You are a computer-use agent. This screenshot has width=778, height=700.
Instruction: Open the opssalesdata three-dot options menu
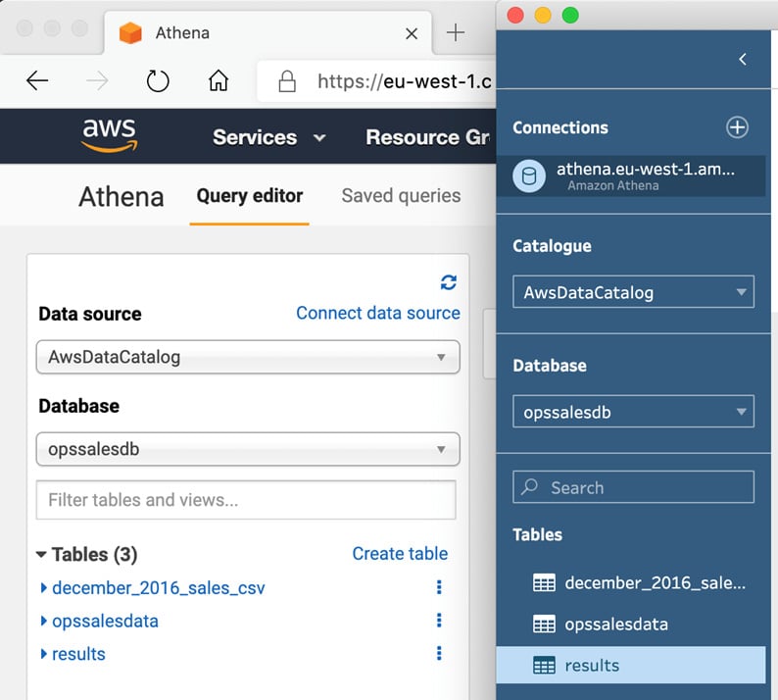439,620
